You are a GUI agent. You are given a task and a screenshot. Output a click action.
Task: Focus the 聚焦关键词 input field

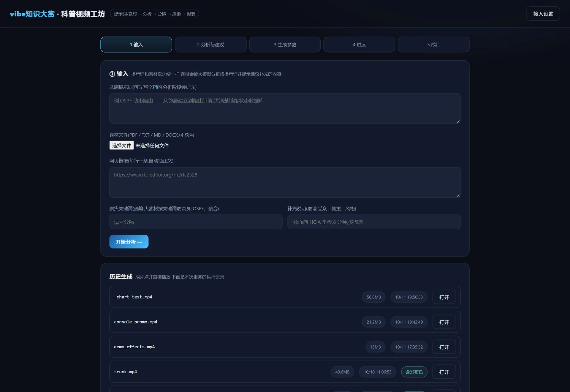point(196,222)
